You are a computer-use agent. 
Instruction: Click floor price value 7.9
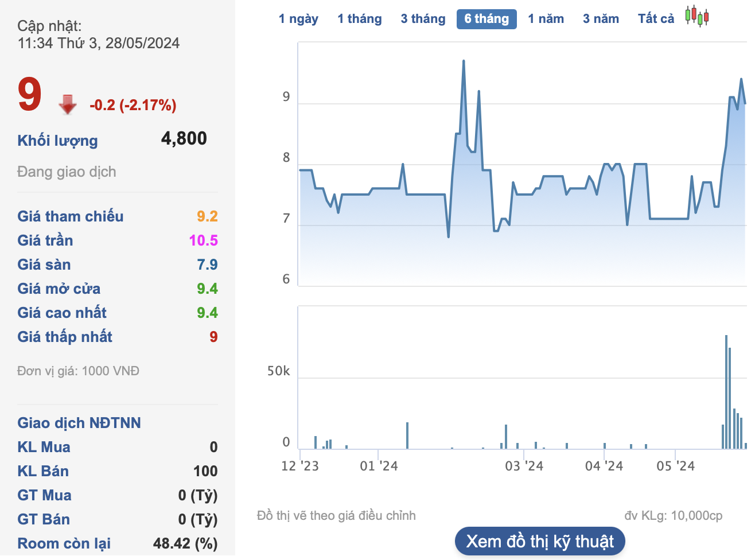[x=207, y=265]
